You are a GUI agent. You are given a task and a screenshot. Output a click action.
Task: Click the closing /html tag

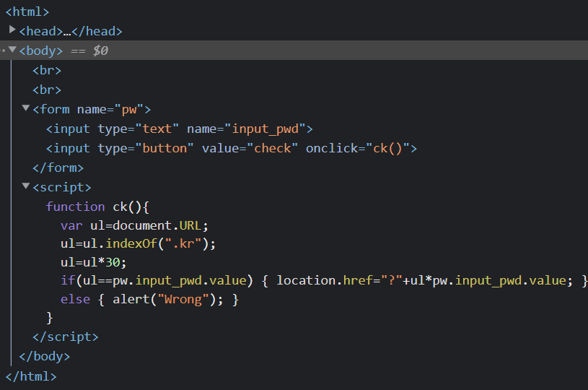(31, 376)
